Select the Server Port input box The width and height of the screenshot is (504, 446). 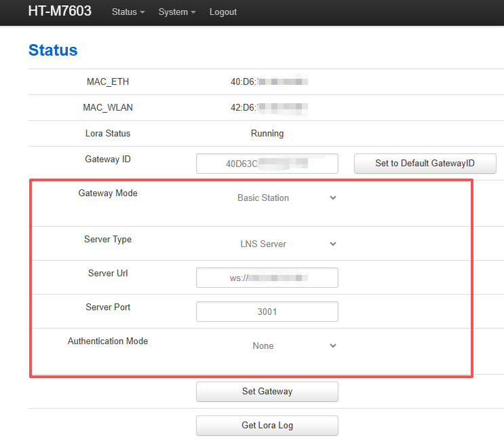(x=267, y=312)
